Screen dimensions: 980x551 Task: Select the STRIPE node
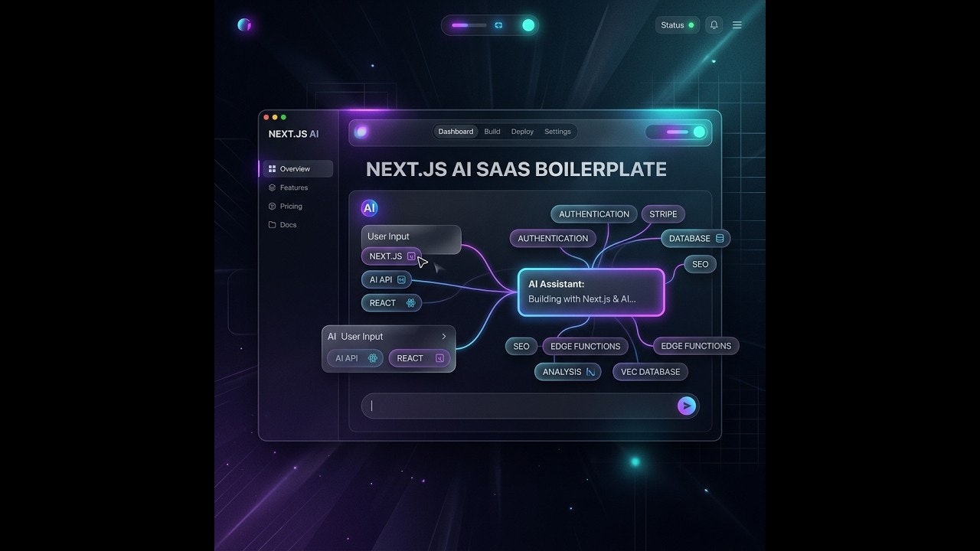[663, 214]
